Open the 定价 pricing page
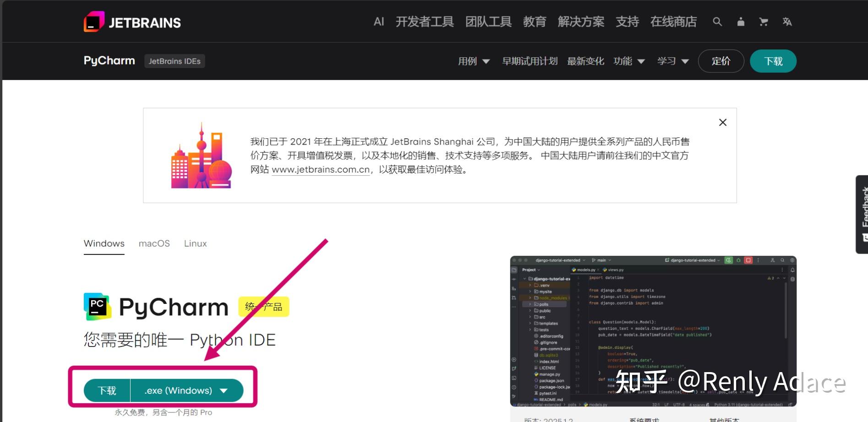 (721, 61)
